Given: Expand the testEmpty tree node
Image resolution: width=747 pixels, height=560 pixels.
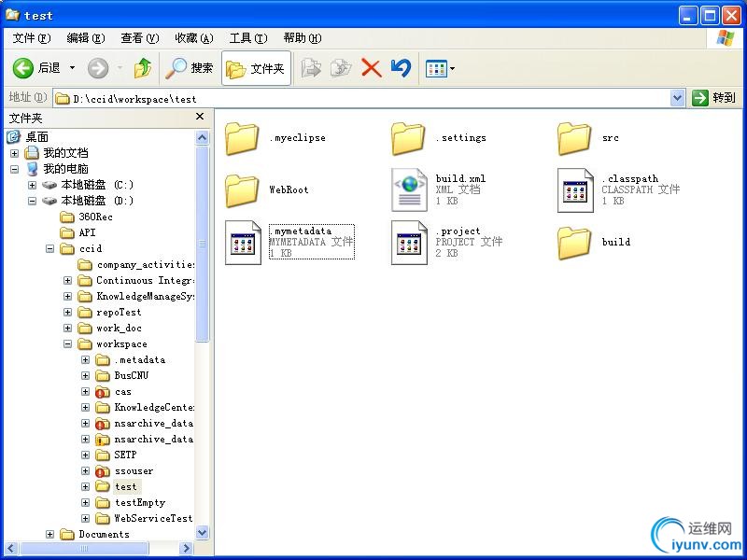Looking at the screenshot, I should (85, 502).
